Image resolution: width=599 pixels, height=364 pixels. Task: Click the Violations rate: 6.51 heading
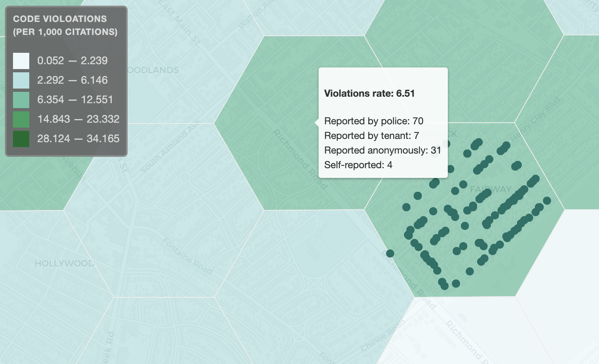point(369,93)
